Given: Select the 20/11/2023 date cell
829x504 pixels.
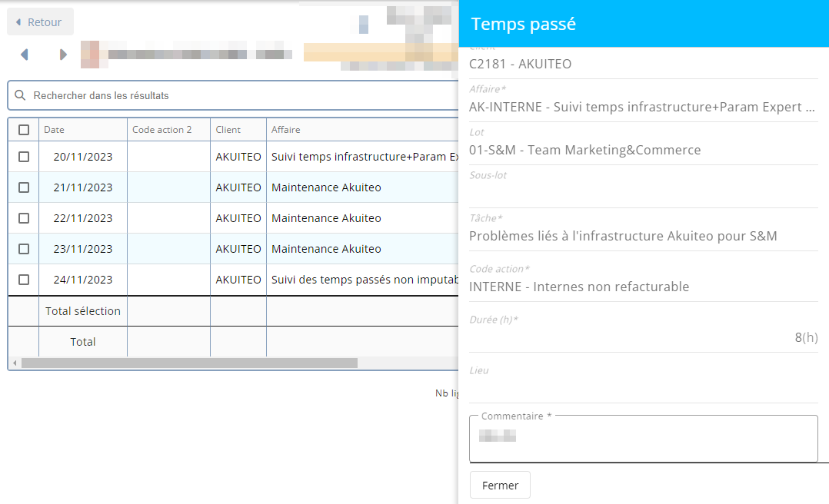Looking at the screenshot, I should (x=83, y=157).
